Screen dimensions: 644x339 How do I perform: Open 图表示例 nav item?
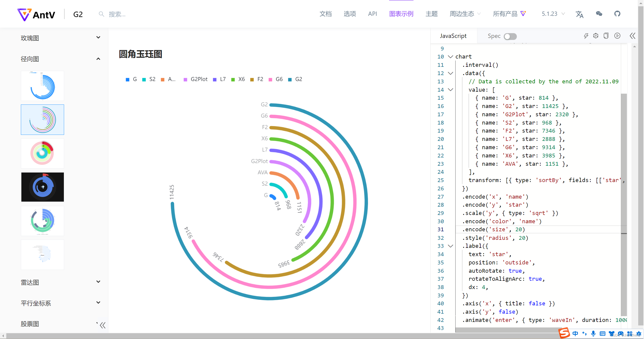click(401, 14)
